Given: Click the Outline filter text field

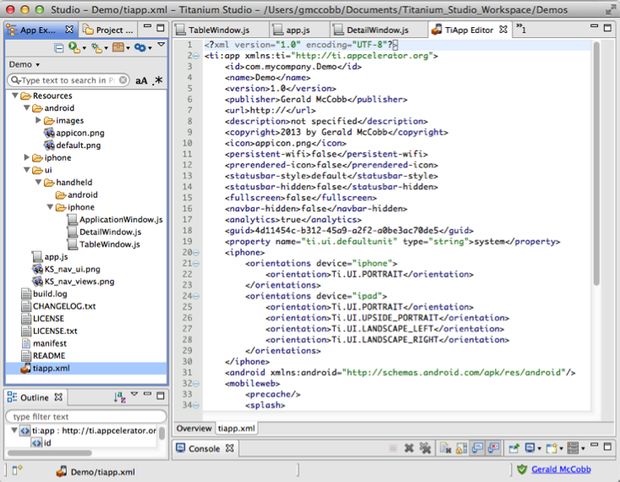Looking at the screenshot, I should click(x=86, y=416).
